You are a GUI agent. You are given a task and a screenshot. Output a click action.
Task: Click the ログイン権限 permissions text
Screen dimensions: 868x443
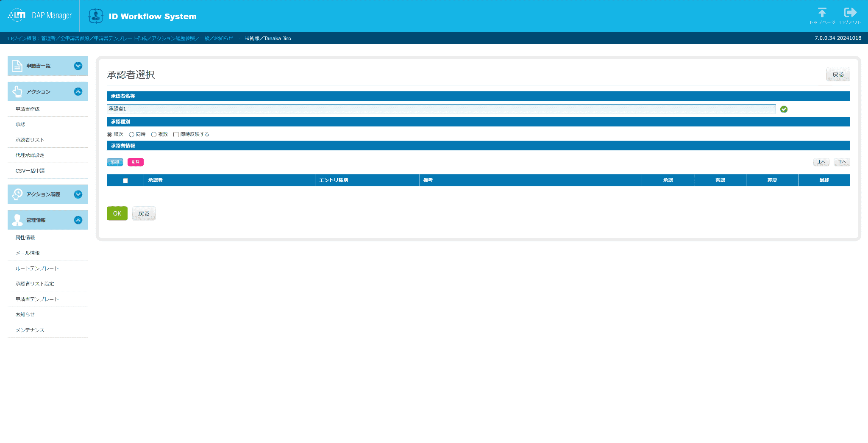pos(120,39)
